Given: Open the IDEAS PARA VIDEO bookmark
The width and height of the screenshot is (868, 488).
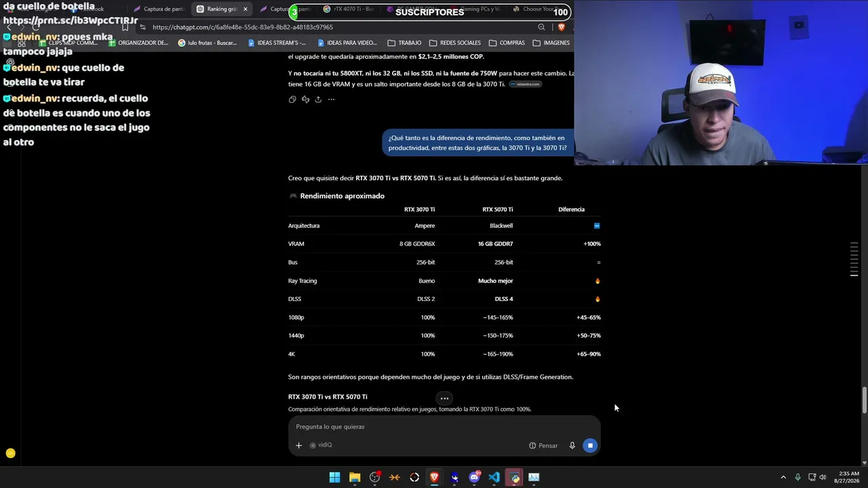Looking at the screenshot, I should click(x=347, y=43).
